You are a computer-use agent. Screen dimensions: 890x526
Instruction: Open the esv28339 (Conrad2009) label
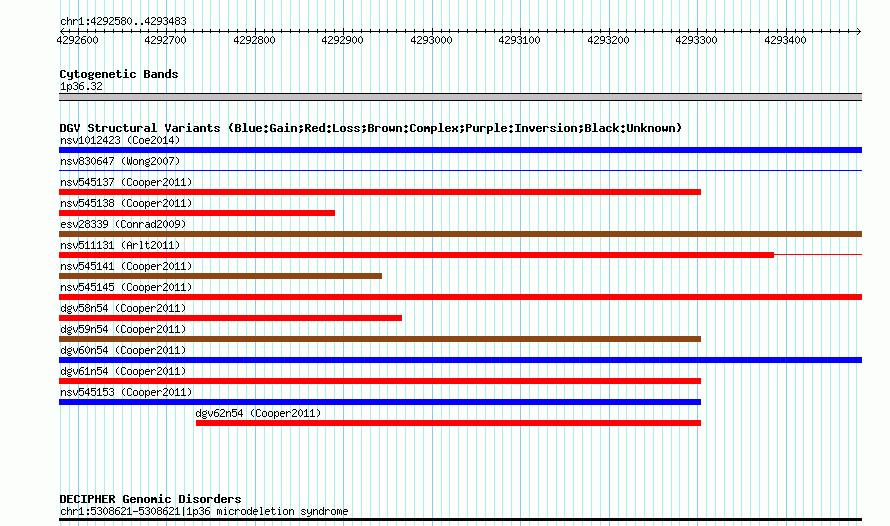click(x=123, y=224)
